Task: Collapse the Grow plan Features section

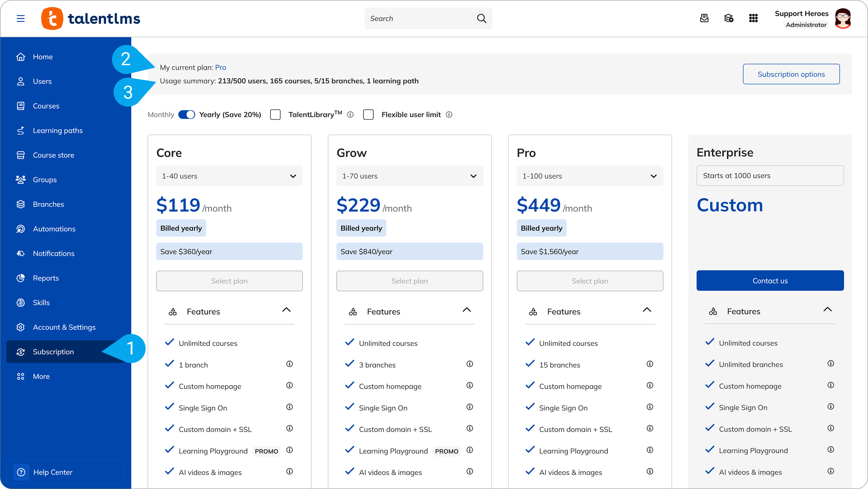Action: [x=467, y=311]
